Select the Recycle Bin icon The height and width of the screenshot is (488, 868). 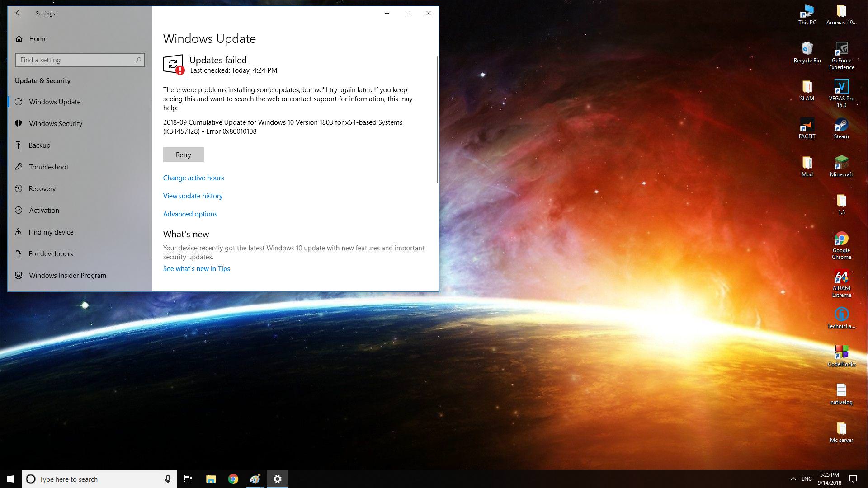coord(807,52)
